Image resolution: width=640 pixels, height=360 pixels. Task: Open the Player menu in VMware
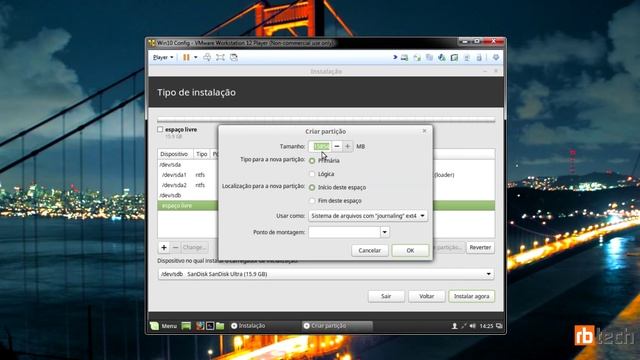(163, 58)
